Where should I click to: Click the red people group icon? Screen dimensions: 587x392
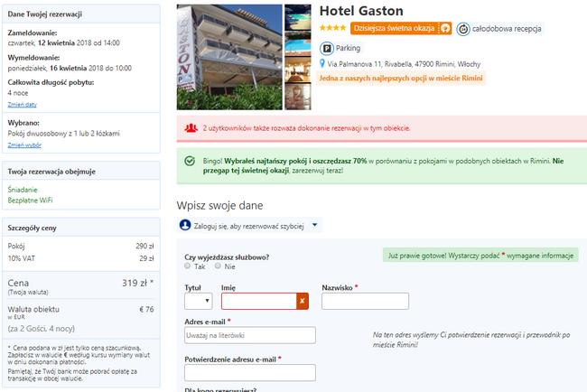point(191,128)
